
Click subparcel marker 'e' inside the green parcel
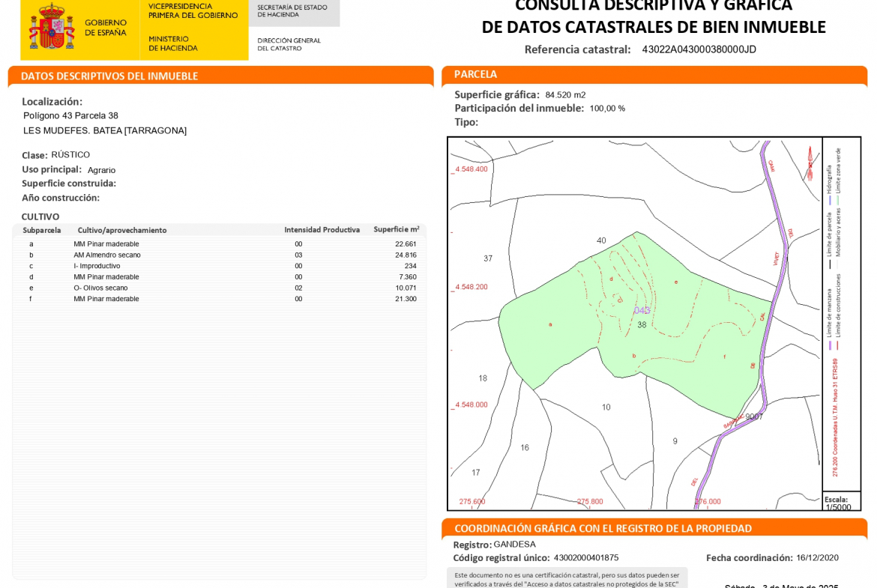coord(676,282)
